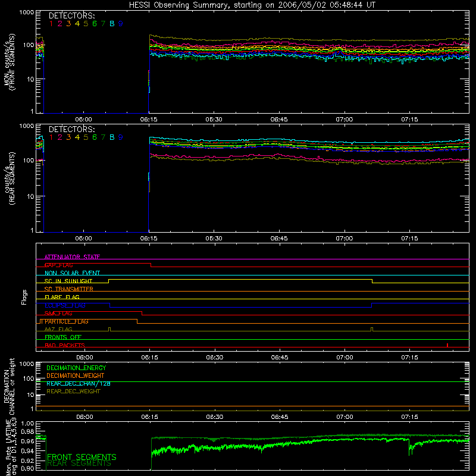Select detector 7 in front segments legend
Image resolution: width=476 pixels, height=476 pixels.
[x=103, y=24]
